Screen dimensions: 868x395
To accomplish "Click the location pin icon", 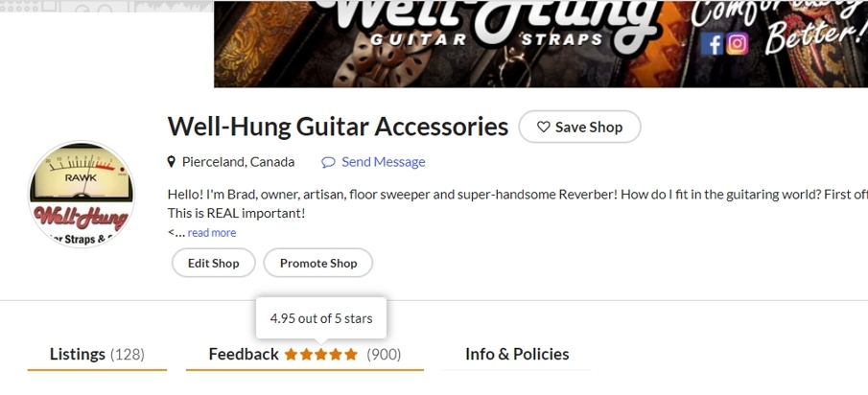I will pyautogui.click(x=172, y=162).
